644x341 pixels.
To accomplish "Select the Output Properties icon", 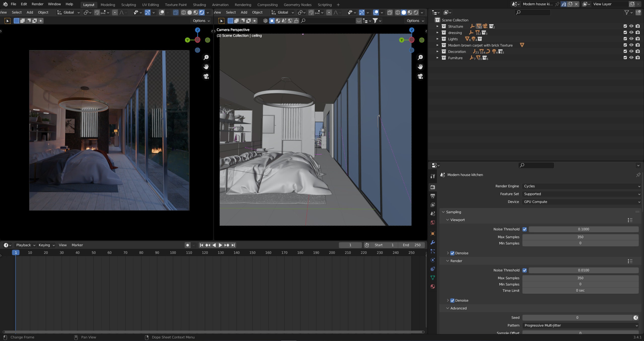I will 433,196.
